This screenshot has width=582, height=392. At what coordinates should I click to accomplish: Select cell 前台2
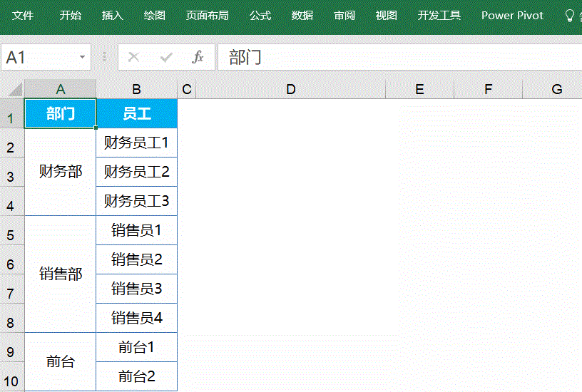coord(137,376)
